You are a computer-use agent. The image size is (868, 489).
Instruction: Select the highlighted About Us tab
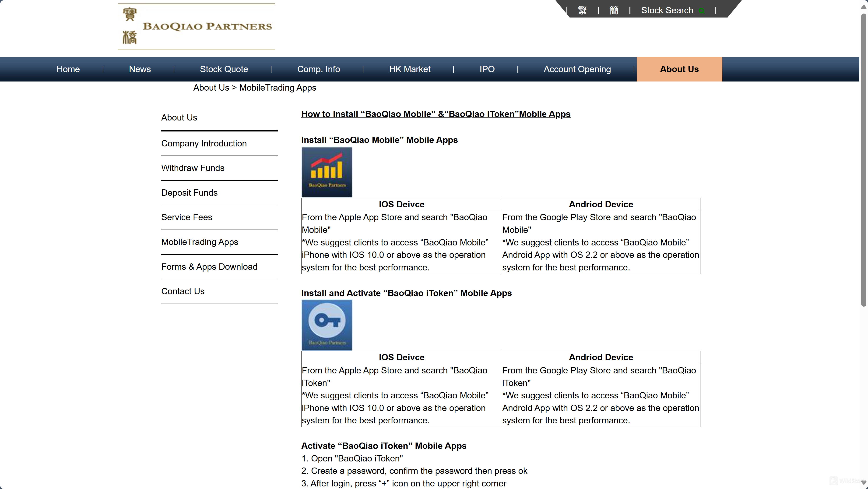coord(679,69)
